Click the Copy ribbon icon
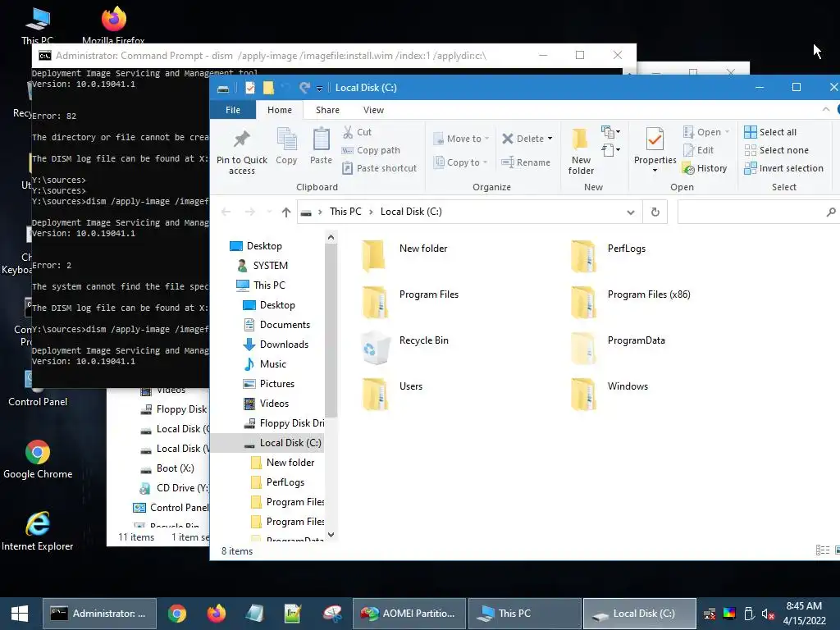The width and height of the screenshot is (840, 630). click(x=286, y=139)
